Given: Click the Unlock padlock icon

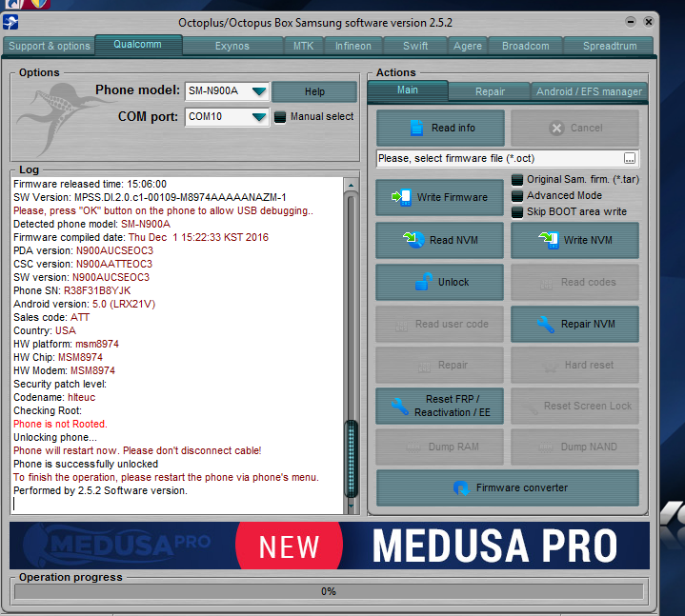Looking at the screenshot, I should (x=424, y=282).
